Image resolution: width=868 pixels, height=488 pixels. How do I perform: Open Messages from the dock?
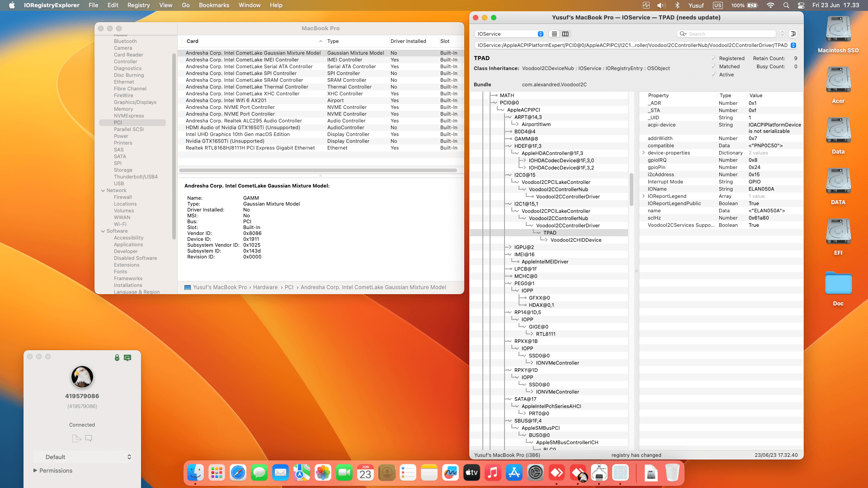259,473
